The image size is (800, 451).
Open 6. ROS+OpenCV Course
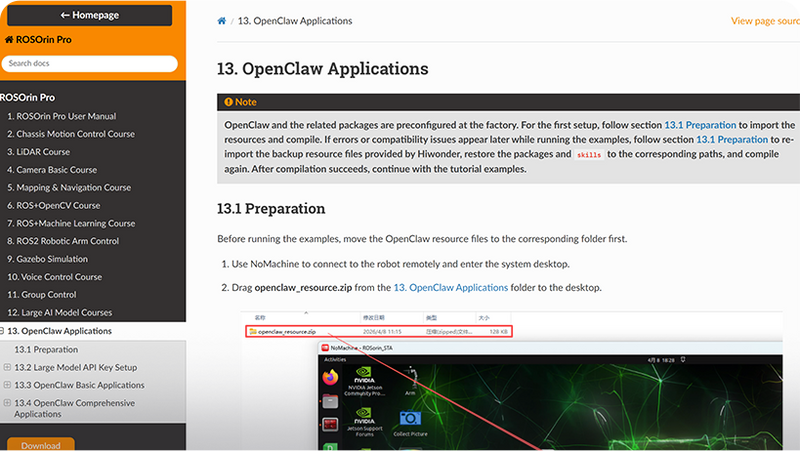point(54,206)
